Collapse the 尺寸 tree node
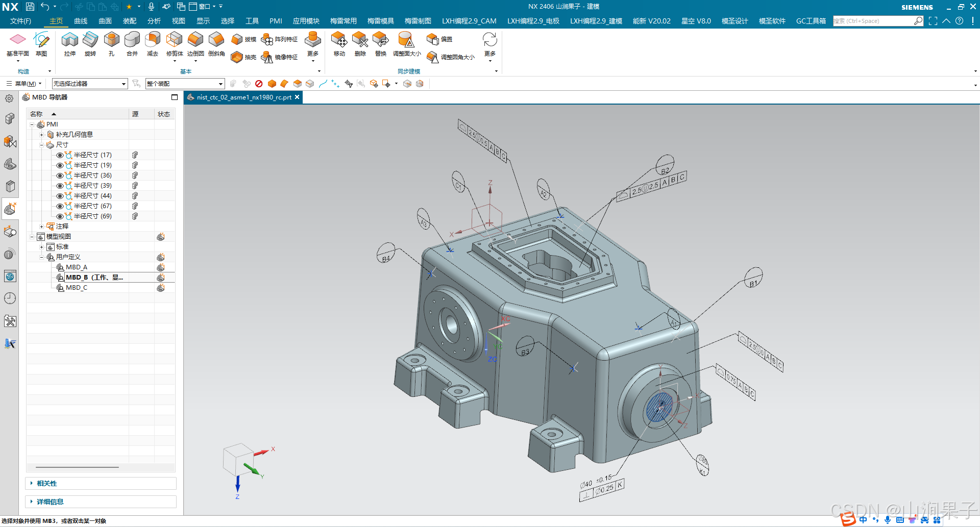Screen dimensions: 980x527 [42, 145]
